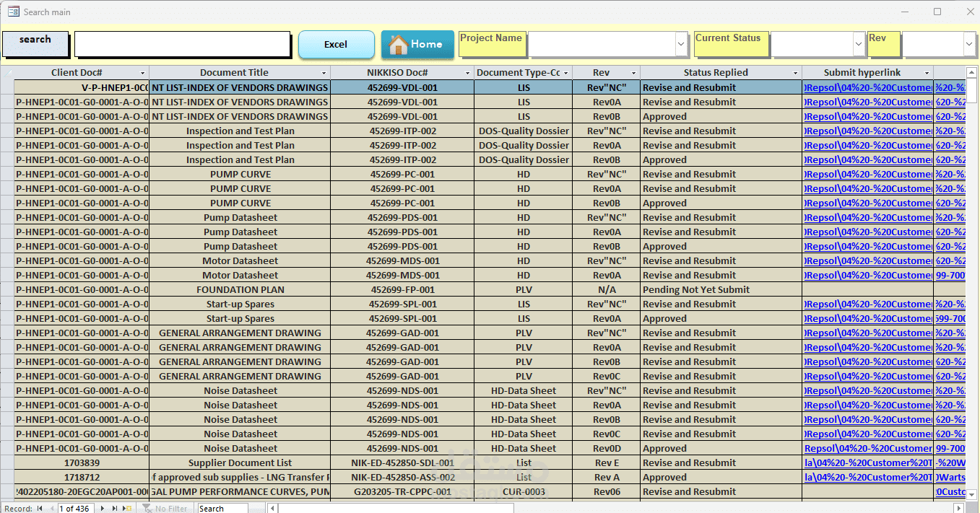Image resolution: width=980 pixels, height=513 pixels.
Task: Open the Project Name dropdown
Action: click(x=681, y=44)
